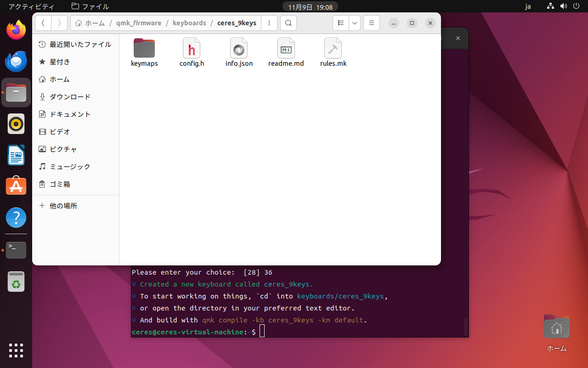
Task: Click ceres_9keys in the path bar
Action: point(237,23)
